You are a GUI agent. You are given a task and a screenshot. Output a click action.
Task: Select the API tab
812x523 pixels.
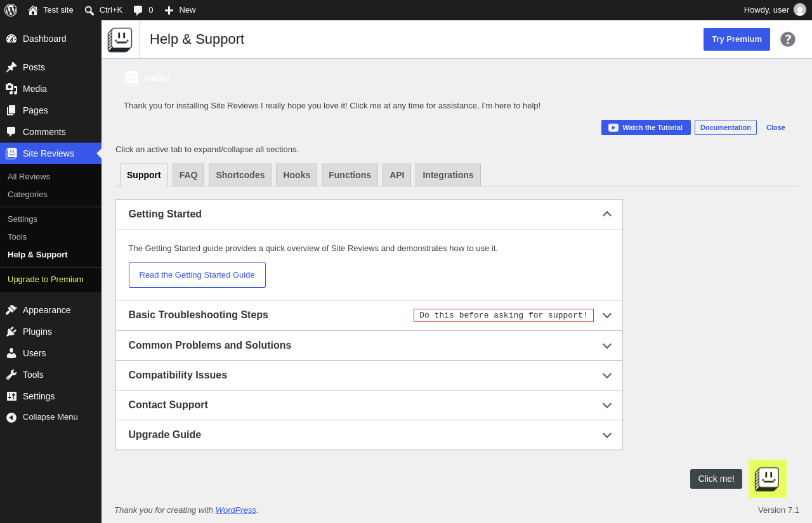tap(397, 175)
